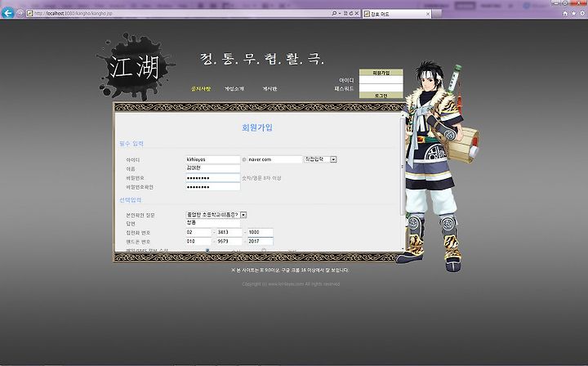Open the browser tools gear icon
This screenshot has width=588, height=366.
[582, 14]
